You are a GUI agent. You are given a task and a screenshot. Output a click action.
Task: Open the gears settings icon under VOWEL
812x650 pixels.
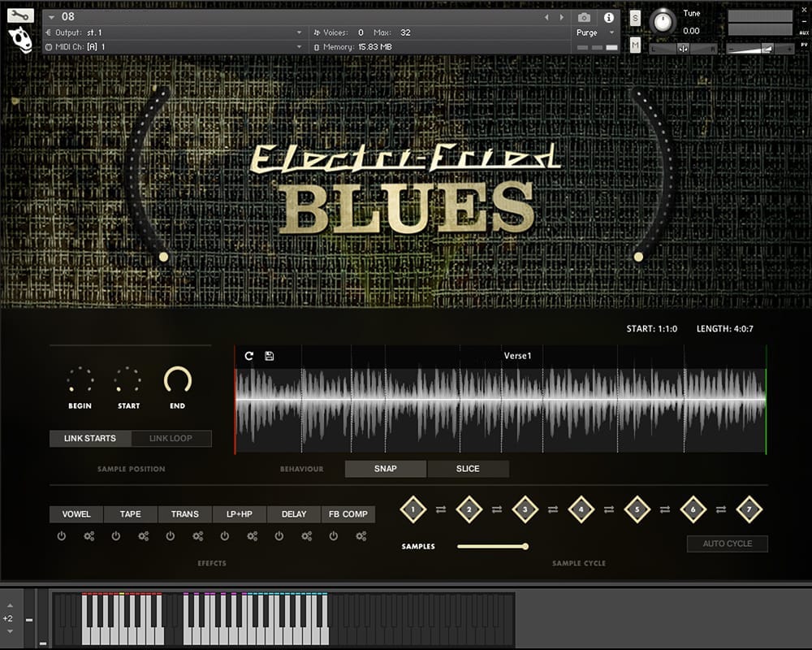89,536
